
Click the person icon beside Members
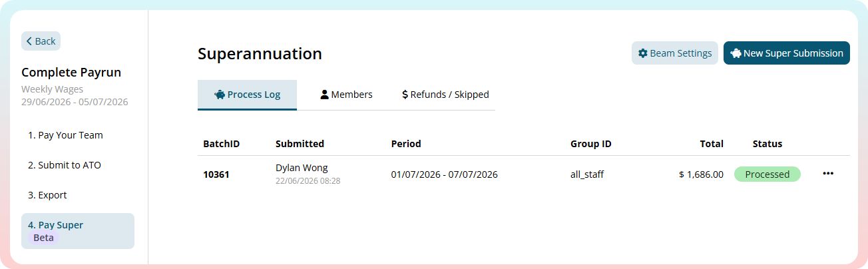tap(325, 95)
